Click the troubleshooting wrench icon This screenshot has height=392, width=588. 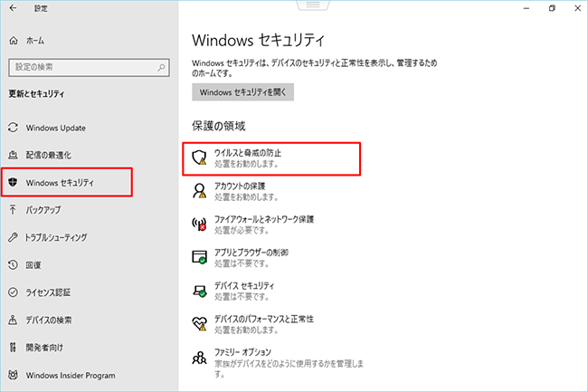click(14, 237)
